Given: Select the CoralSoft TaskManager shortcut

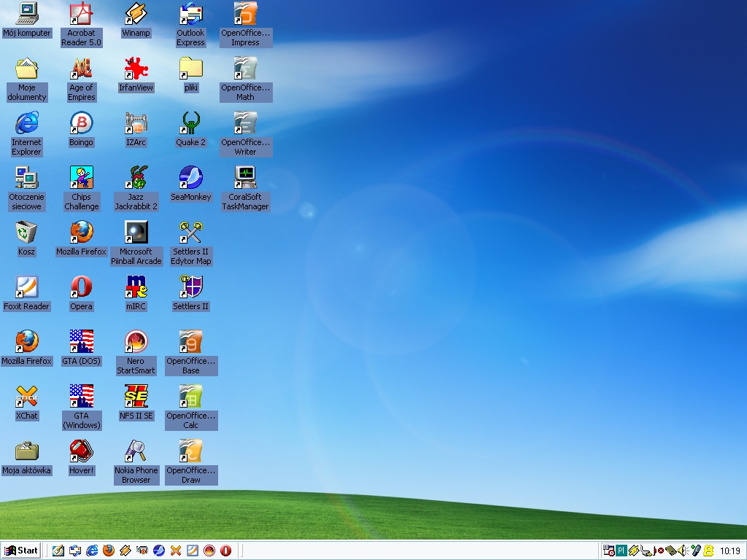Looking at the screenshot, I should 245,189.
